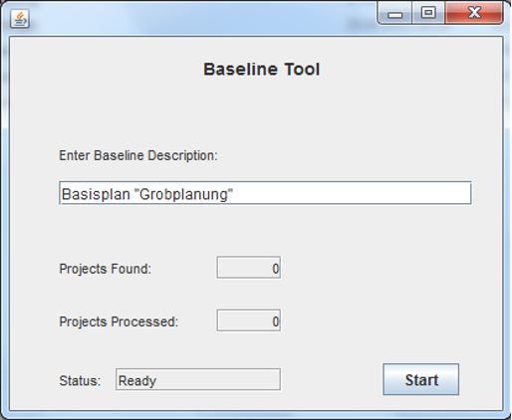Screen dimensions: 512x420
Task: Place cursor in the word "Basisplan"
Action: click(96, 194)
